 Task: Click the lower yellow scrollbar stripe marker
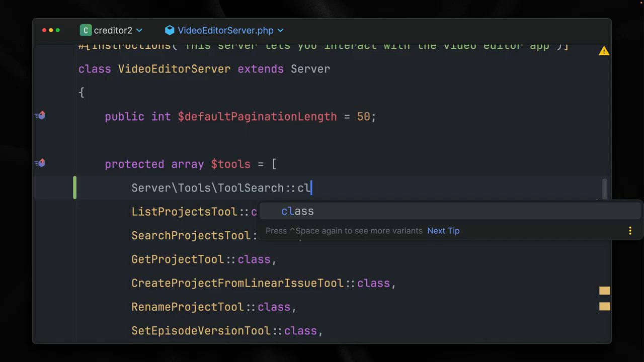(x=605, y=306)
